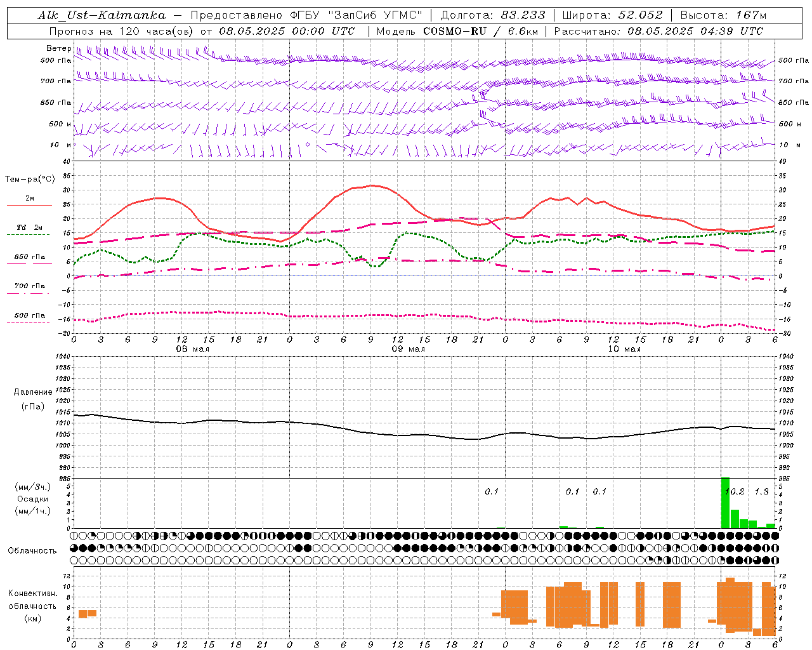Image resolution: width=812 pixels, height=650 pixels.
Task: Click the 08 мая date label
Action: click(x=193, y=349)
